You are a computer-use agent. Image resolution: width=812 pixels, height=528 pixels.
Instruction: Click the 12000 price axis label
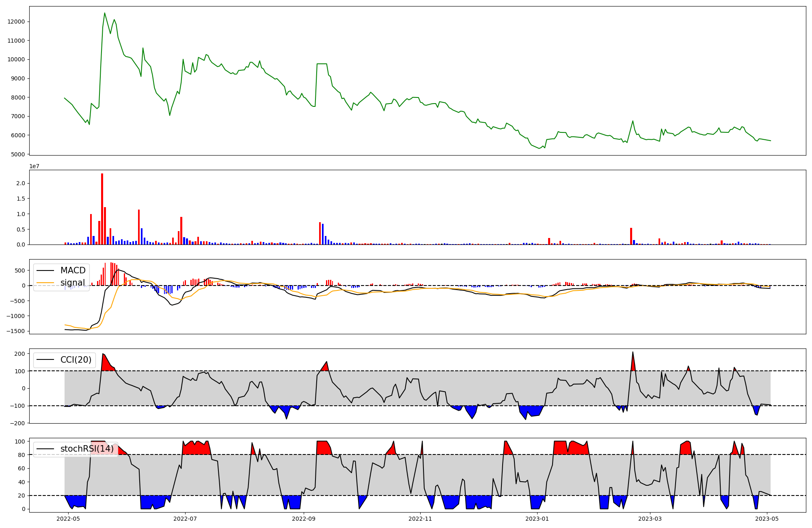click(16, 22)
